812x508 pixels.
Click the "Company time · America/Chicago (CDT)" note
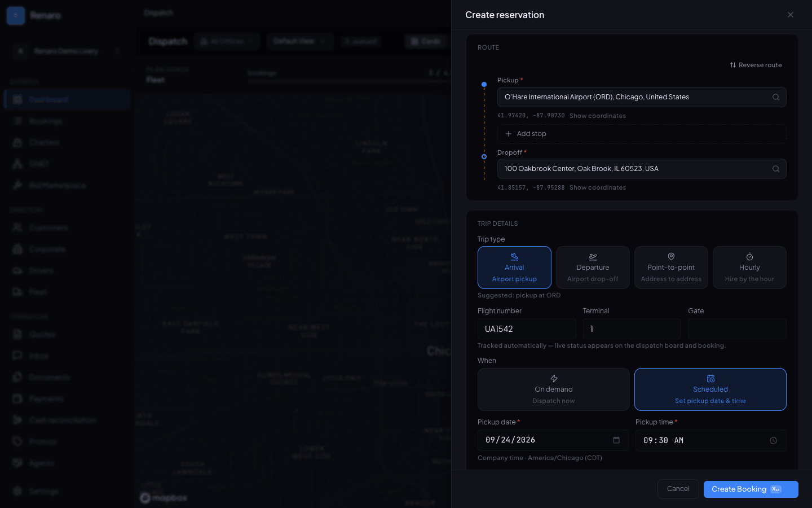pyautogui.click(x=540, y=458)
